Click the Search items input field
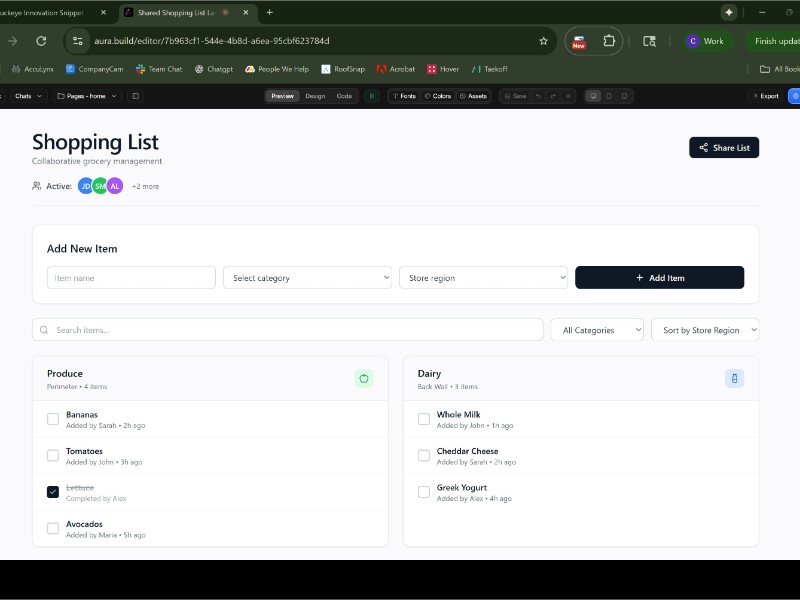 (x=290, y=330)
